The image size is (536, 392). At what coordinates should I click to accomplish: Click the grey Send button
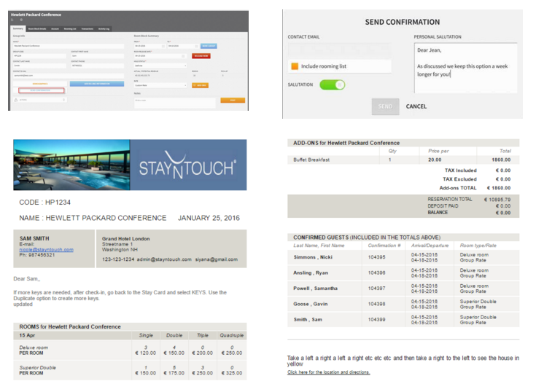[x=385, y=106]
